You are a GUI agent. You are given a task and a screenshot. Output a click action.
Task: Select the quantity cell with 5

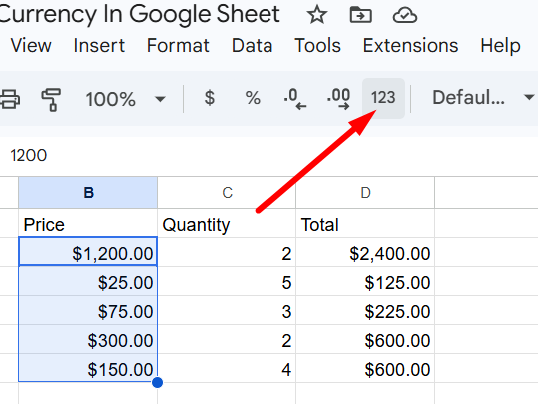coord(226,281)
